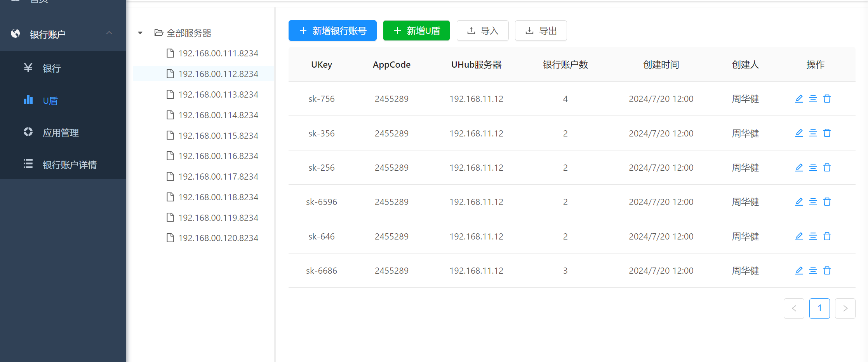
Task: Open the 应用管理 sidebar menu item
Action: [61, 133]
